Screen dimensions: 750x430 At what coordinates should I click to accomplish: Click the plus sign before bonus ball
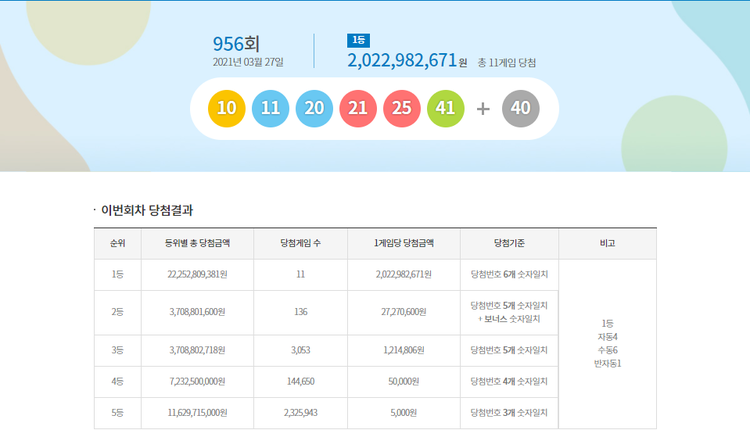[483, 109]
